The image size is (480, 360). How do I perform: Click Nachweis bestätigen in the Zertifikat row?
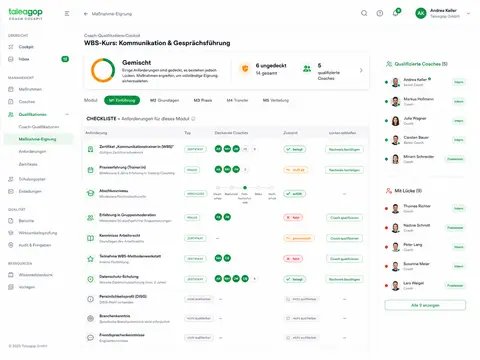coord(344,149)
